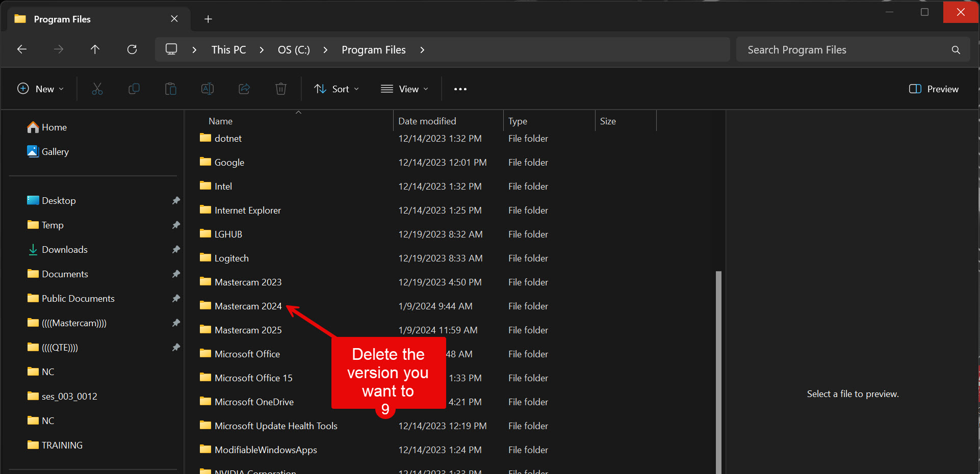Viewport: 980px width, 474px height.
Task: Click pin icon next to Temp
Action: pos(176,225)
